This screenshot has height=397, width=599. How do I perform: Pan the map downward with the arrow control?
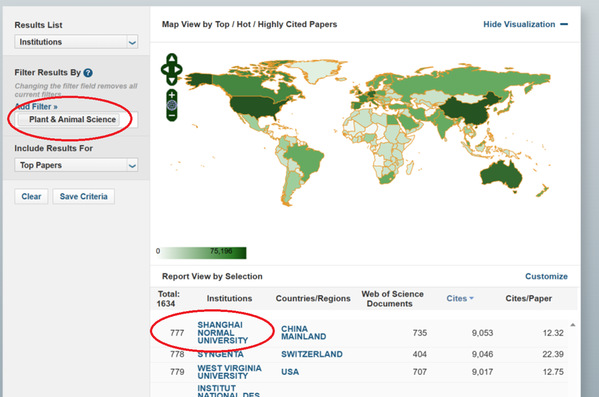[172, 80]
